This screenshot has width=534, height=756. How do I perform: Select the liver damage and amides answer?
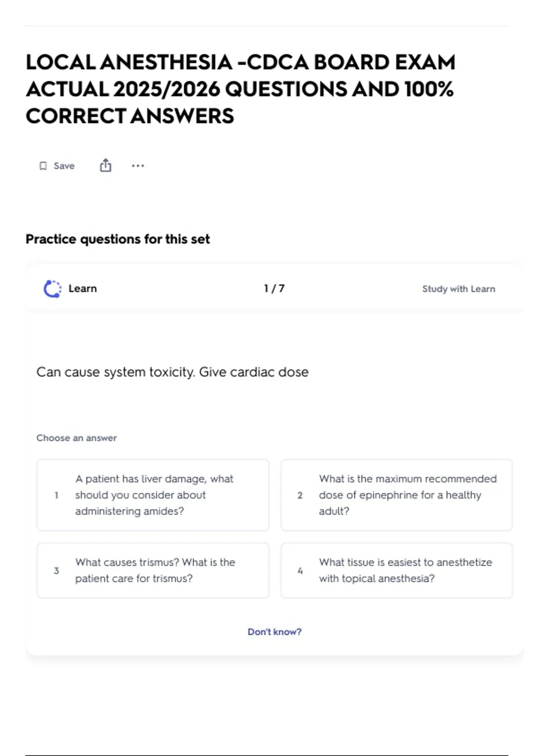pyautogui.click(x=154, y=495)
